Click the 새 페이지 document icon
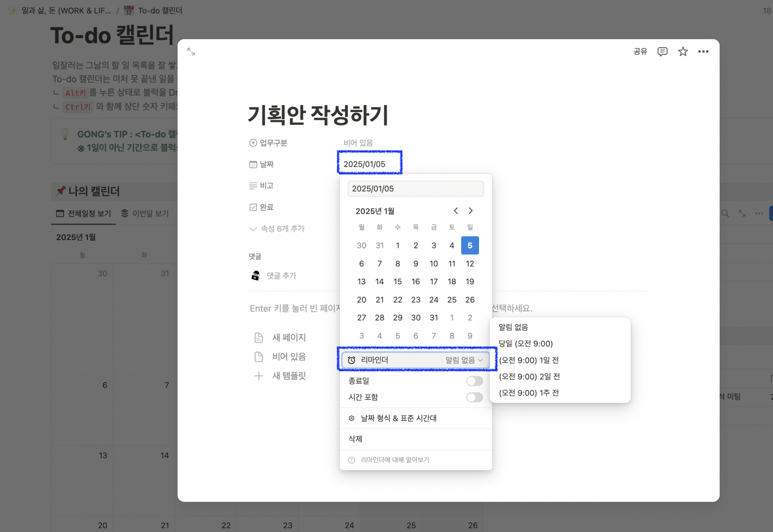773x532 pixels. tap(259, 337)
